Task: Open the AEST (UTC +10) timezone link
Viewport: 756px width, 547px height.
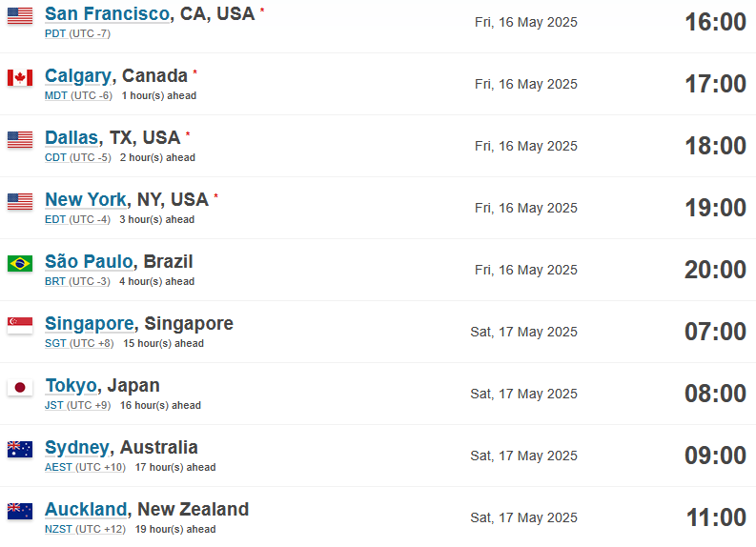Action: coord(85,467)
